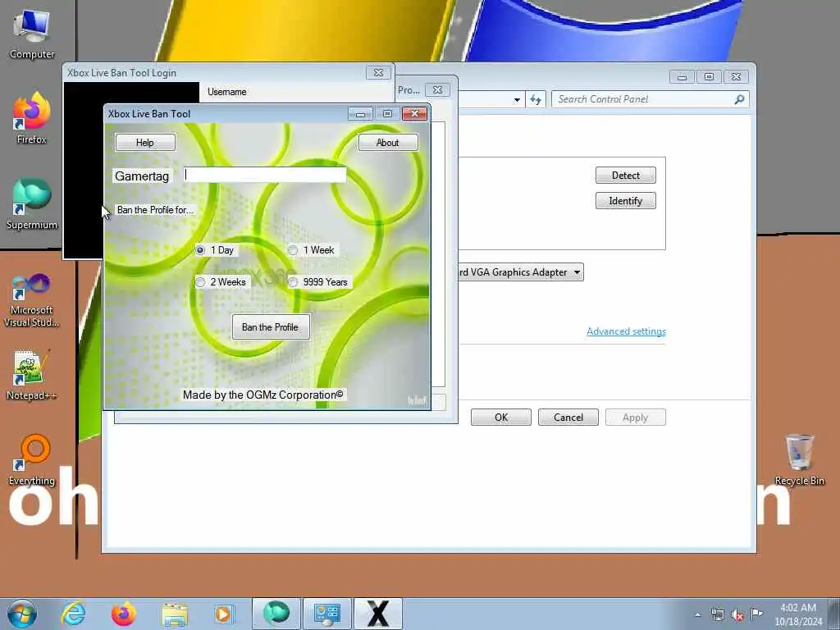This screenshot has height=630, width=840.
Task: Click the 'Ban the Profile for...' label
Action: point(155,210)
